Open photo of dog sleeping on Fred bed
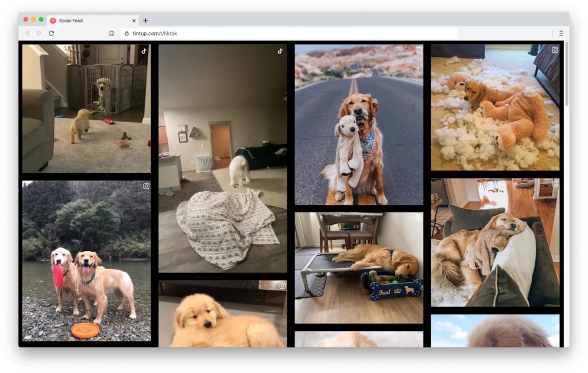Image resolution: width=588 pixels, height=373 pixels. tap(359, 268)
